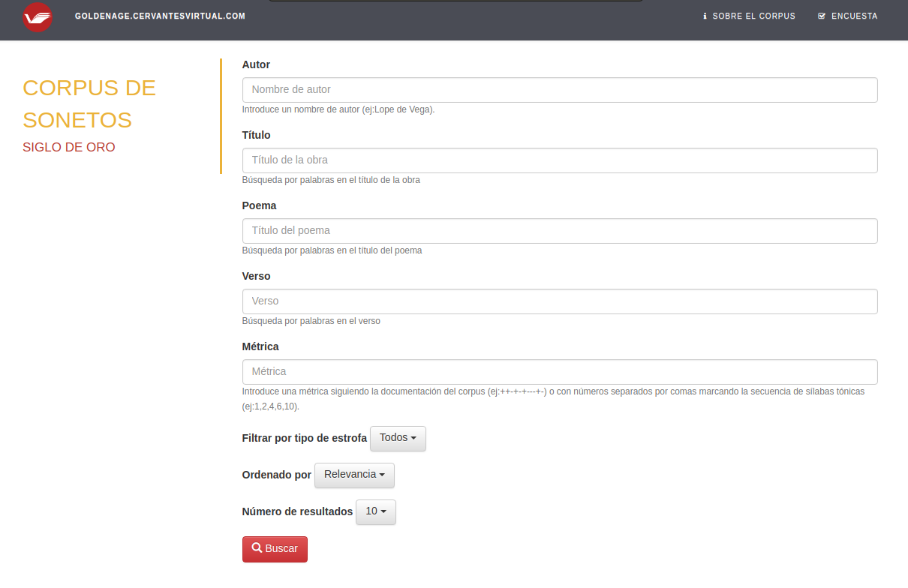Screen dimensions: 908x588
Task: Open the Encuesta survey link
Action: pos(848,16)
